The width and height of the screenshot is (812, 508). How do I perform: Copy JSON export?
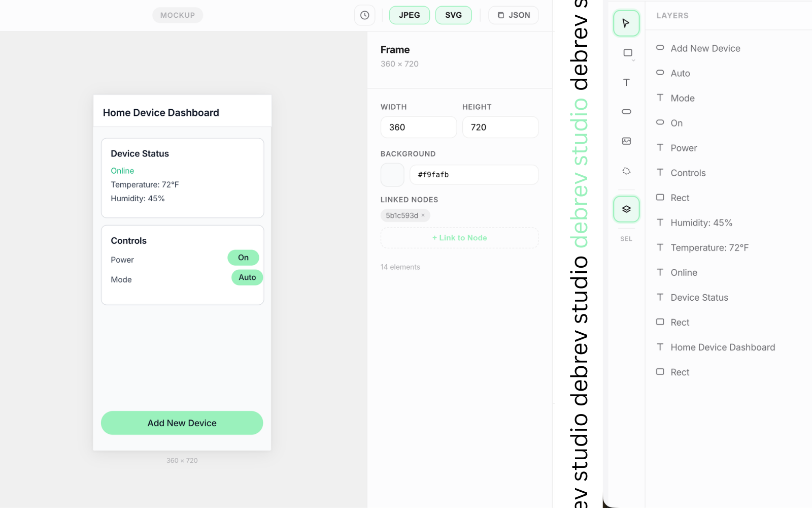click(x=514, y=15)
